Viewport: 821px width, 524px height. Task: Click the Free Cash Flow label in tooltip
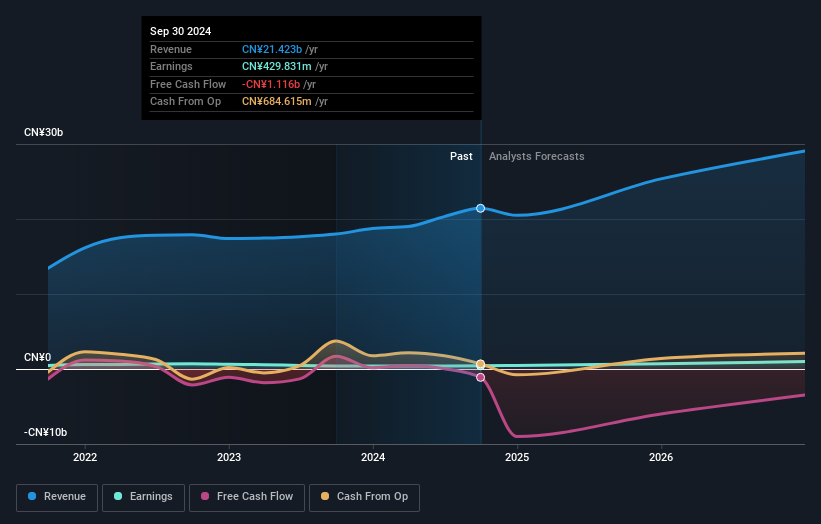(x=188, y=84)
